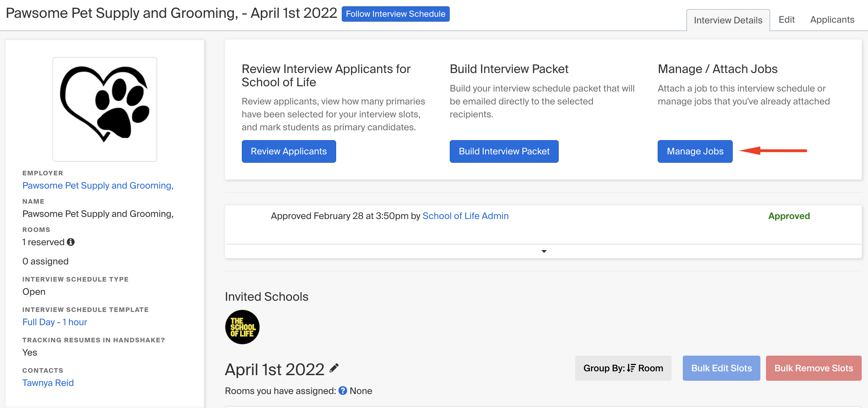Change the Group By Room sorting
This screenshot has width=868, height=408.
coord(623,368)
